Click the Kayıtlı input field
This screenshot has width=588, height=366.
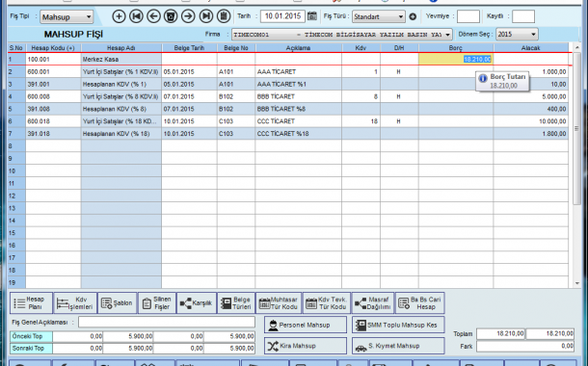click(x=523, y=16)
